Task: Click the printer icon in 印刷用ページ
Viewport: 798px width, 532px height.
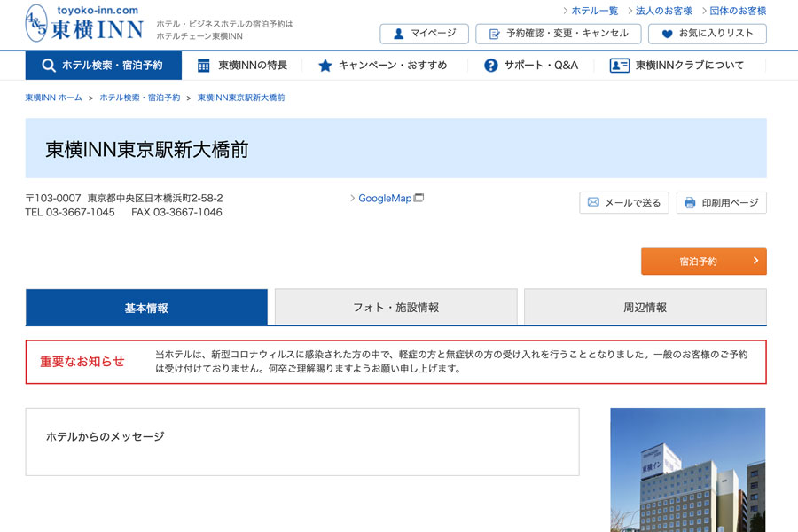Action: pyautogui.click(x=690, y=203)
